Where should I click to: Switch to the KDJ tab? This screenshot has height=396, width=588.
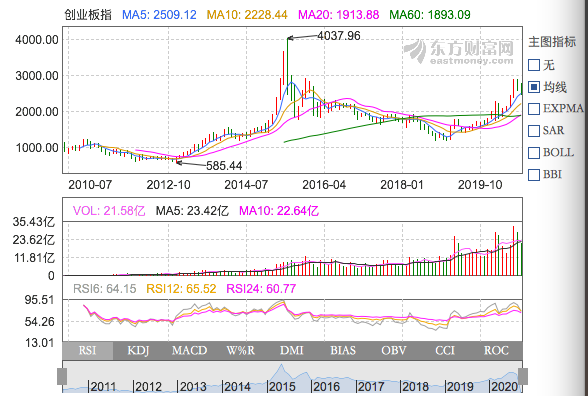pos(138,351)
